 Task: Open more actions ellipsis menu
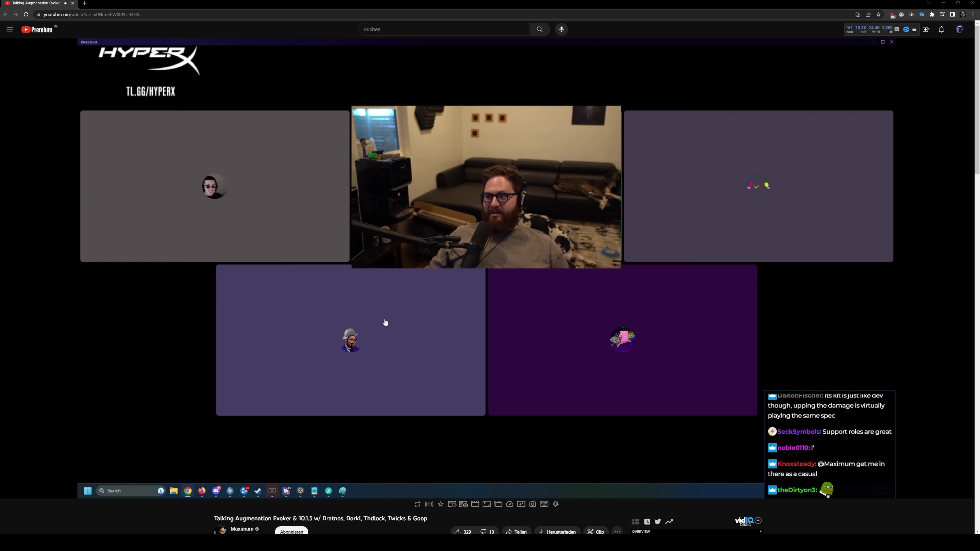click(617, 532)
